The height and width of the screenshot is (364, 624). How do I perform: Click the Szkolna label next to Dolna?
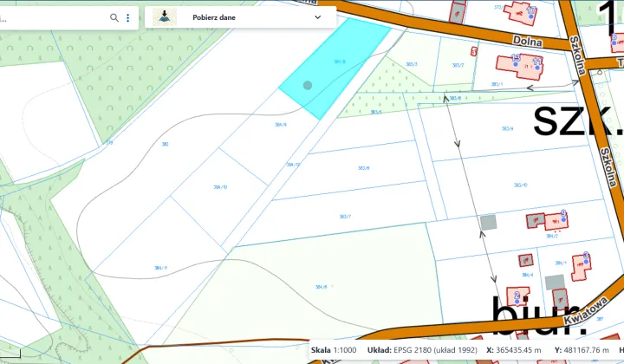[577, 55]
